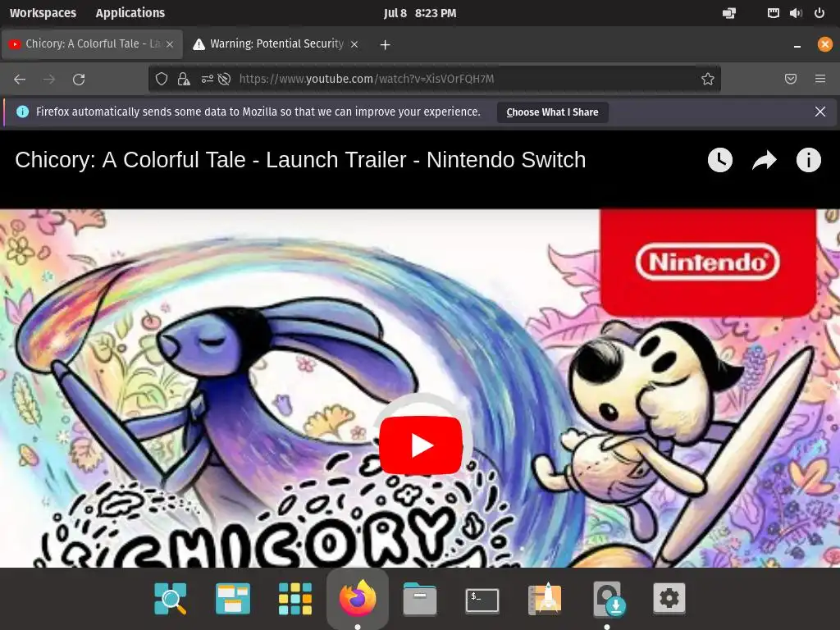Open the power menu icon
Screen dimensions: 840x630
point(819,13)
